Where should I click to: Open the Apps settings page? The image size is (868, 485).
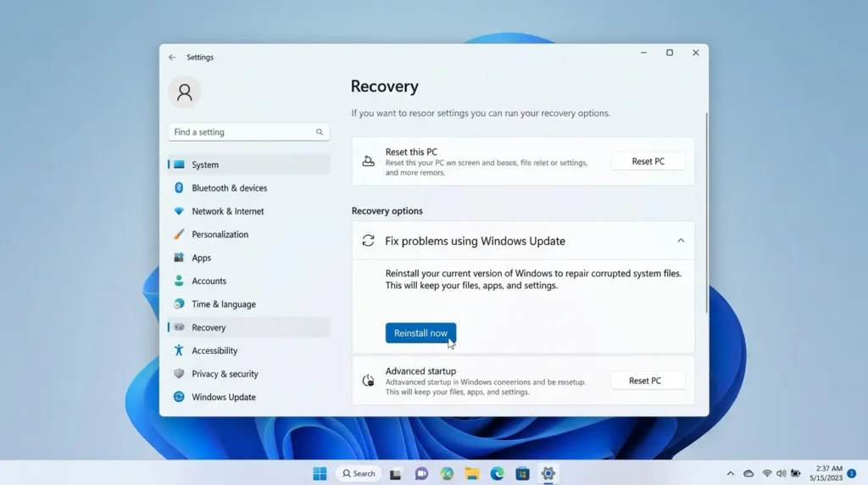tap(249, 258)
